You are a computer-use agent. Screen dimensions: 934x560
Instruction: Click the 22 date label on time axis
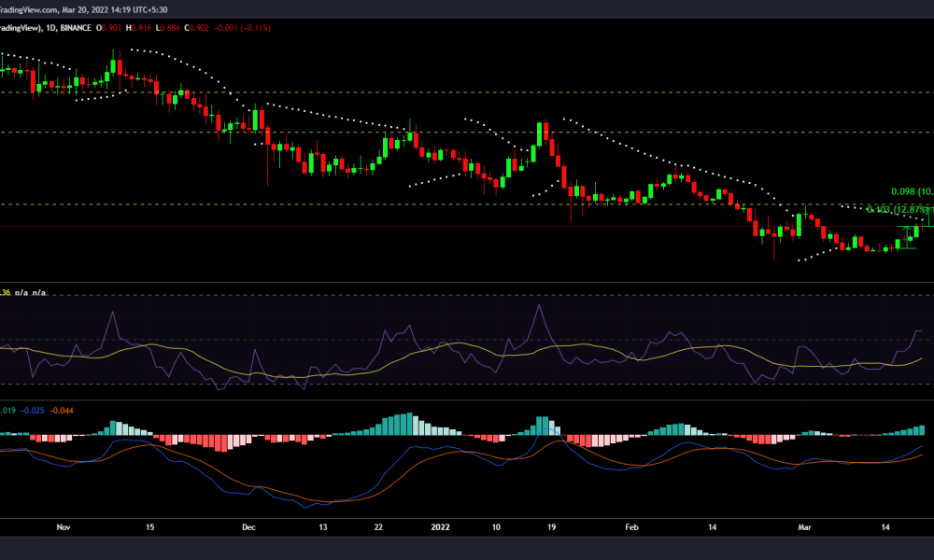click(378, 527)
